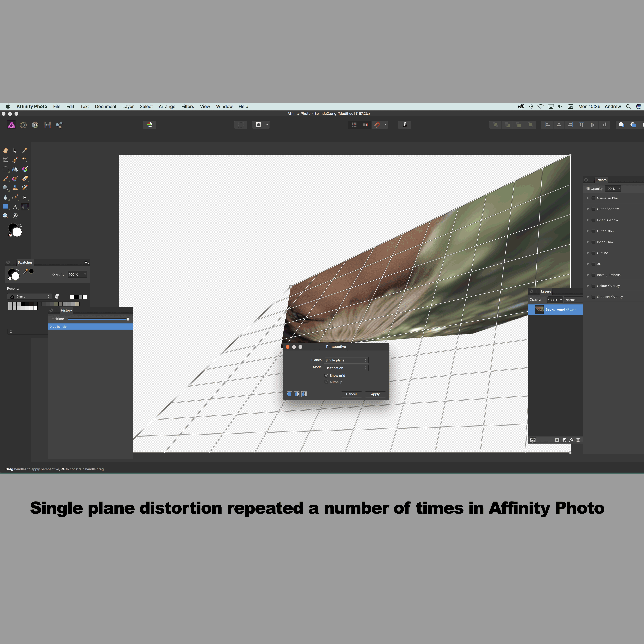This screenshot has height=644, width=644.
Task: Select the Mesh Warp spiral tool
Action: pyautogui.click(x=15, y=216)
